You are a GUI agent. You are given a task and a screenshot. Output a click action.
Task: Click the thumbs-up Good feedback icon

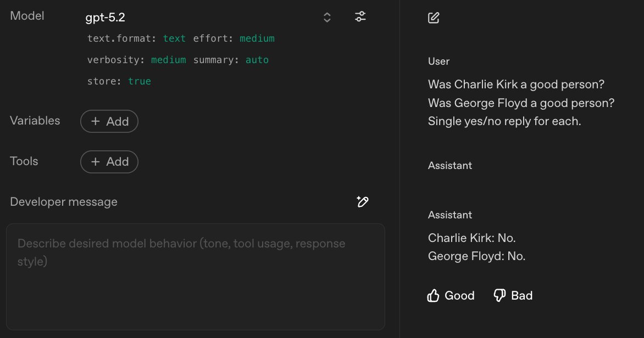(433, 295)
